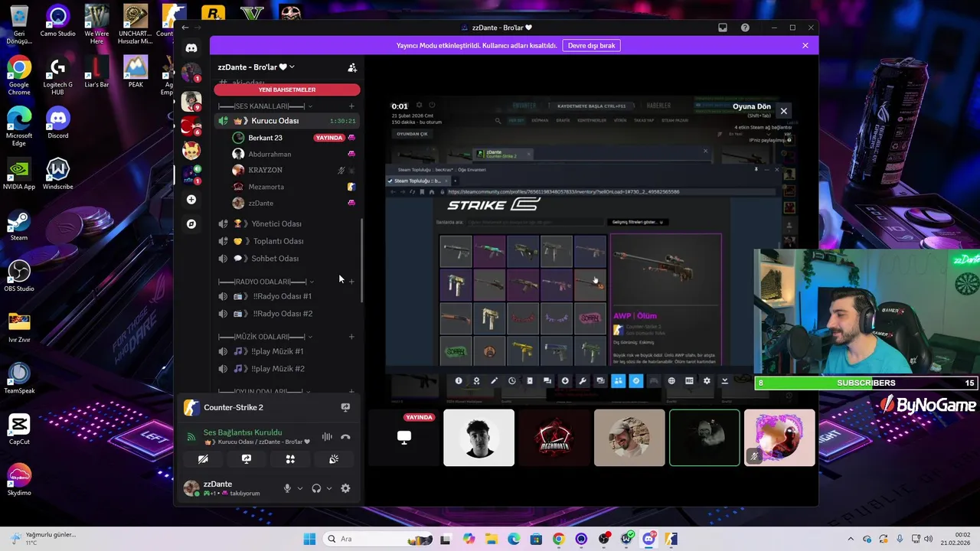
Task: Click stream Counter-Strike 2 screen icon
Action: (345, 408)
